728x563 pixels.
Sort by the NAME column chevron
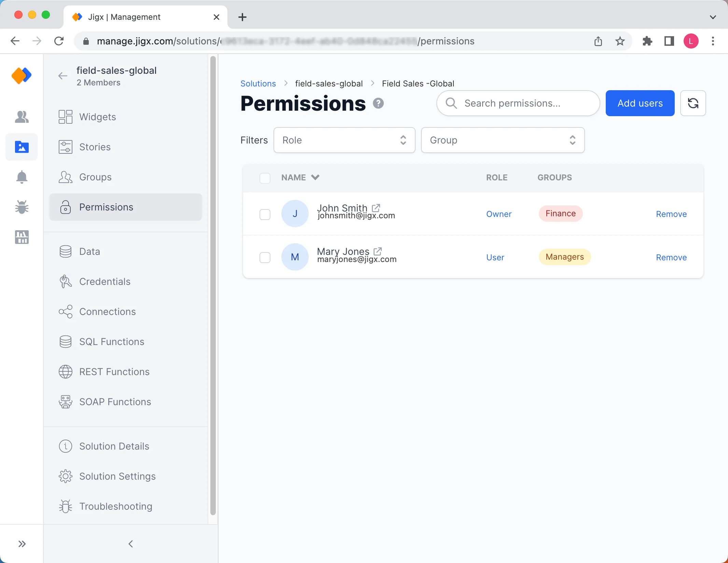(315, 177)
